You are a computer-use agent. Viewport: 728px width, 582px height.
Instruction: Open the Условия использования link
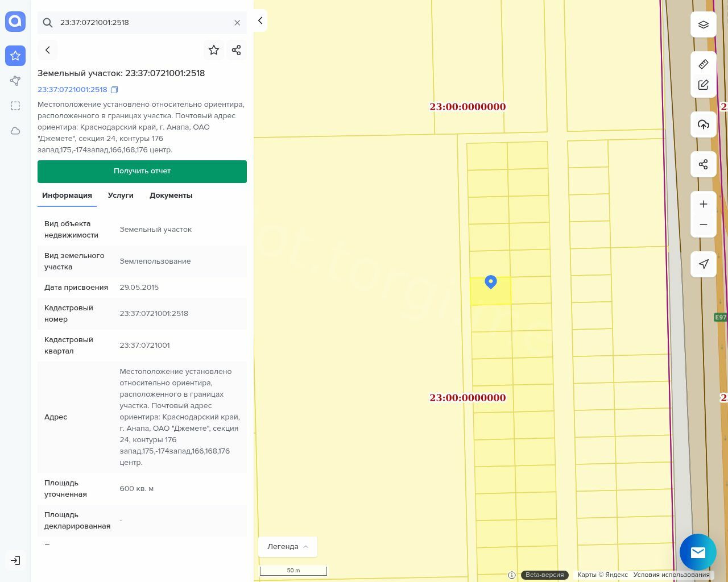click(671, 575)
